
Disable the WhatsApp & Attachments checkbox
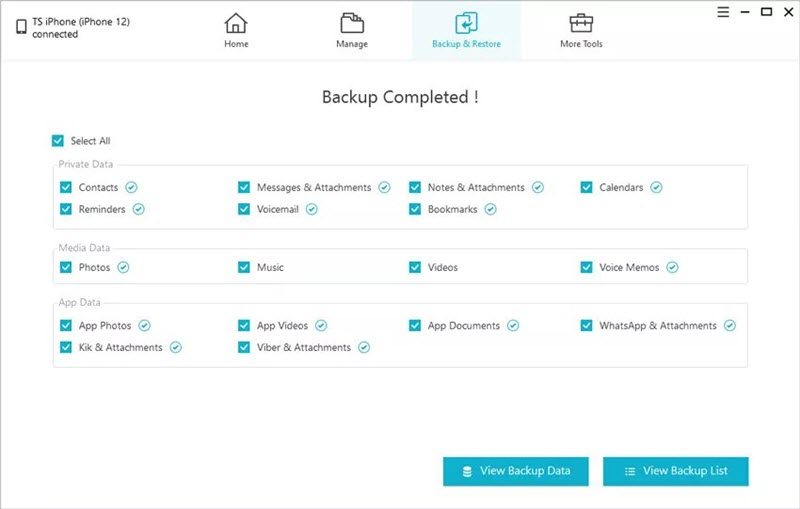587,326
